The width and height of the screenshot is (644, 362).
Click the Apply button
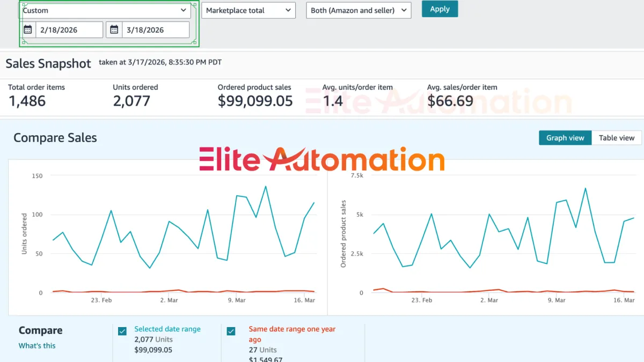click(440, 9)
